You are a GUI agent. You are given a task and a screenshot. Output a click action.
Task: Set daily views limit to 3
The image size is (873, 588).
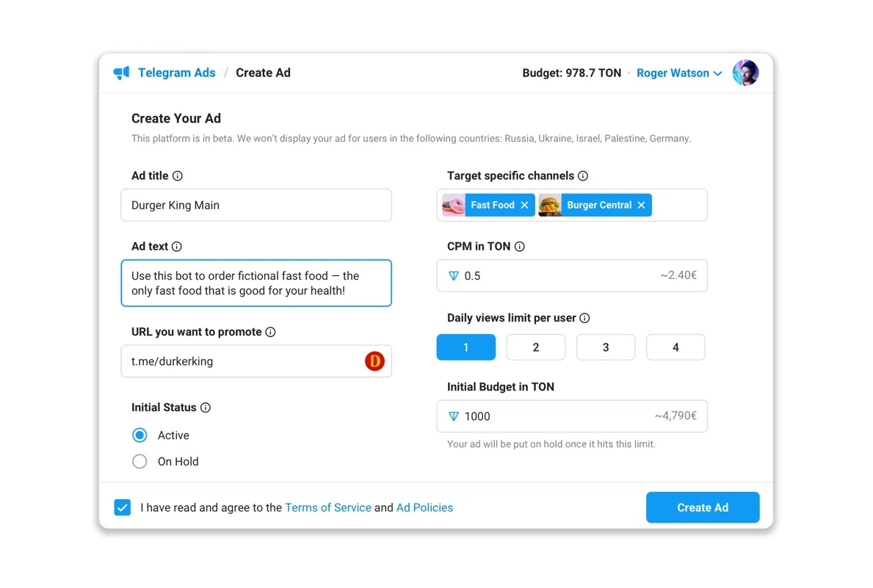tap(606, 347)
